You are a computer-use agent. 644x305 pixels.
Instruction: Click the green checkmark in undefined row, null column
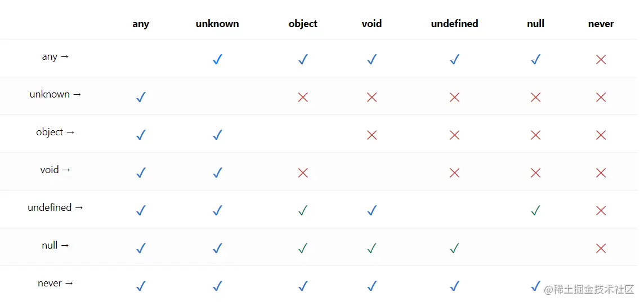[x=535, y=210]
